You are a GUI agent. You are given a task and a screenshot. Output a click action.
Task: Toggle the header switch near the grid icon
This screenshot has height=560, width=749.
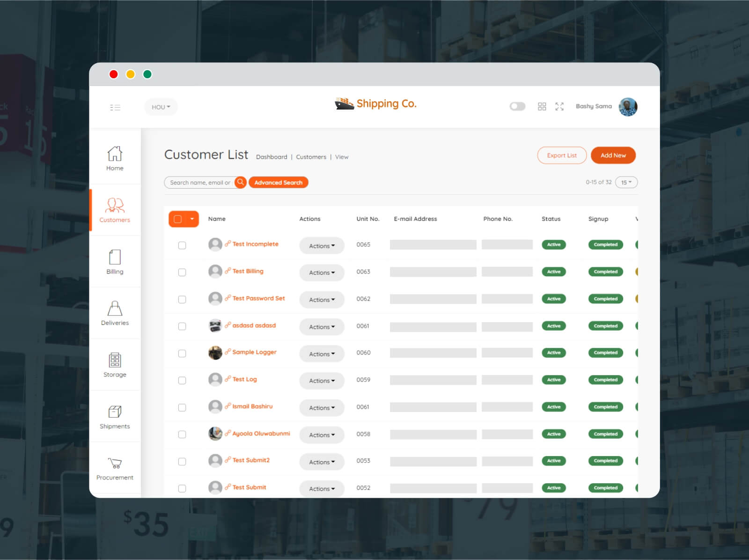517,106
